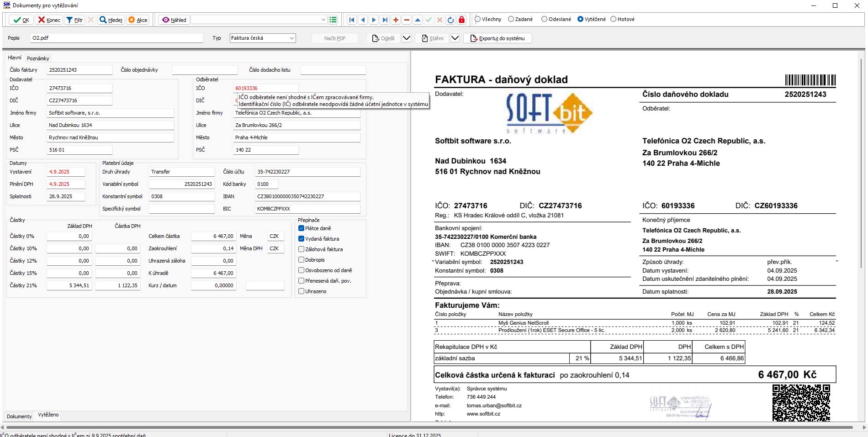Click the horizontal scrollbar at window bottom

click(429, 427)
